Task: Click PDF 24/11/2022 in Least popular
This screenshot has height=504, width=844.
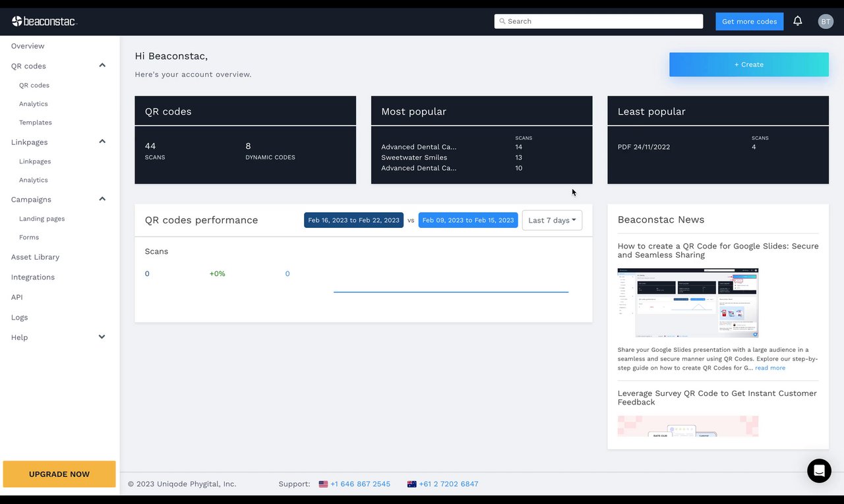Action: [x=644, y=147]
